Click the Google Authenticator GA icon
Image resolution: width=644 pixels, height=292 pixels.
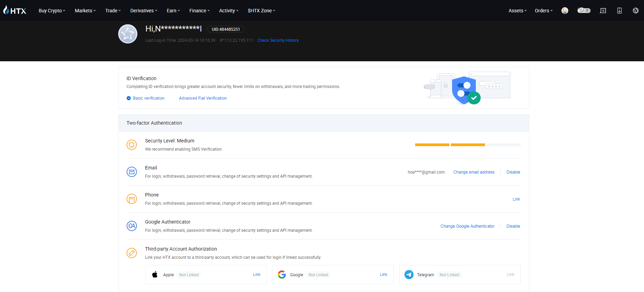pyautogui.click(x=132, y=226)
